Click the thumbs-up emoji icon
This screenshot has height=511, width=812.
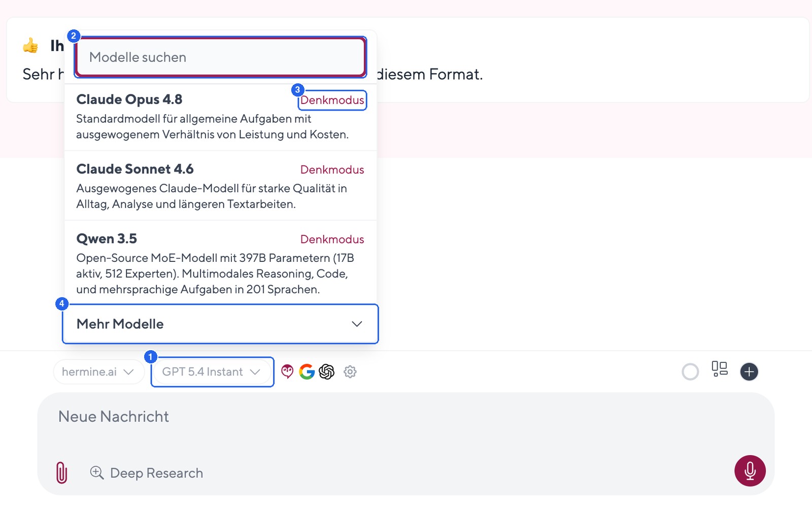(30, 46)
